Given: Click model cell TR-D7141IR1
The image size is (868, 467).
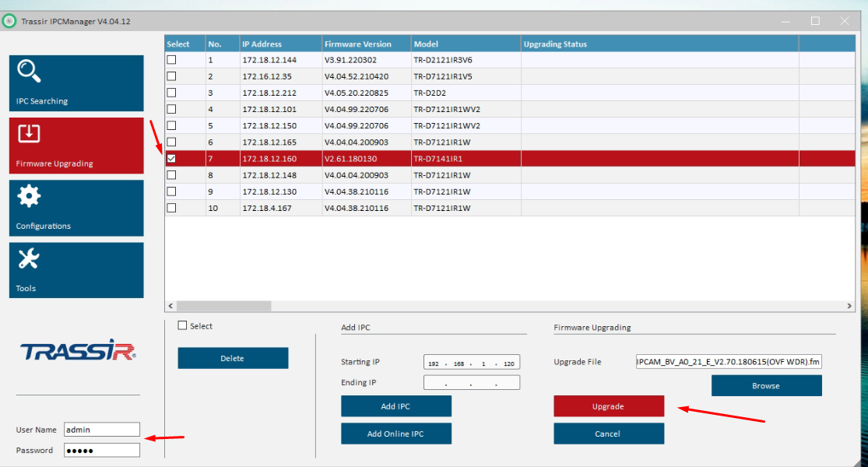Looking at the screenshot, I should [x=466, y=158].
